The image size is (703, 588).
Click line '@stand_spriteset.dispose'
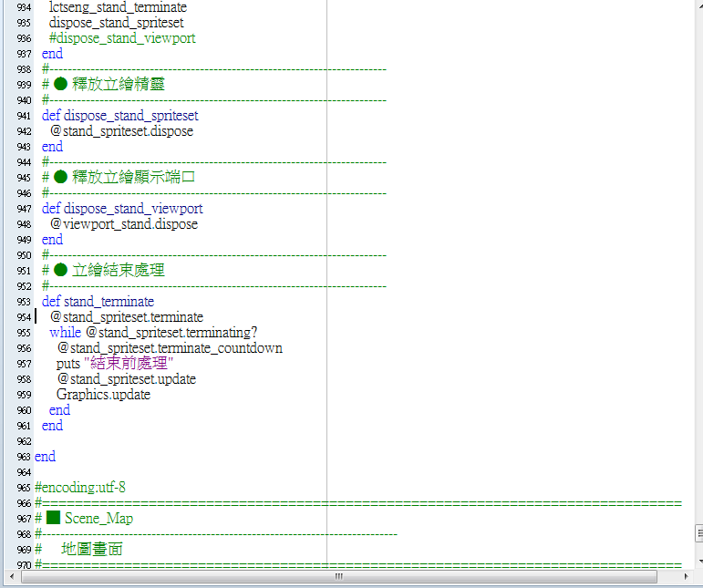pyautogui.click(x=121, y=131)
